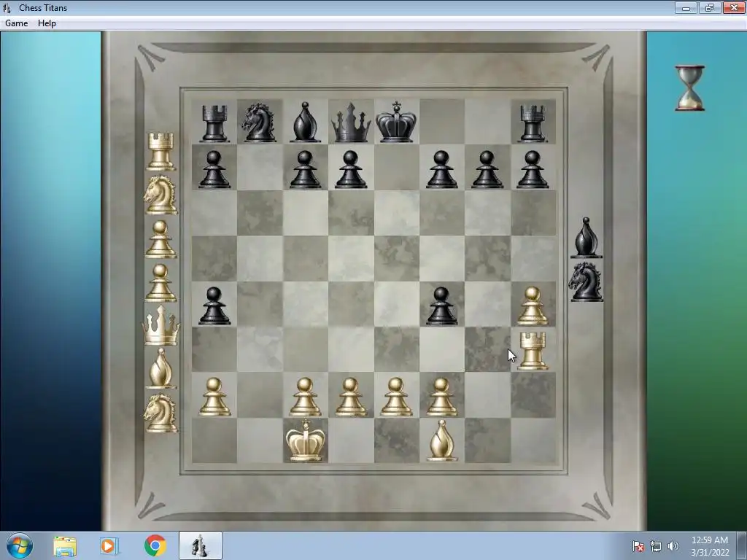Click the Show desktop strip at the taskbar's end

pyautogui.click(x=742, y=545)
